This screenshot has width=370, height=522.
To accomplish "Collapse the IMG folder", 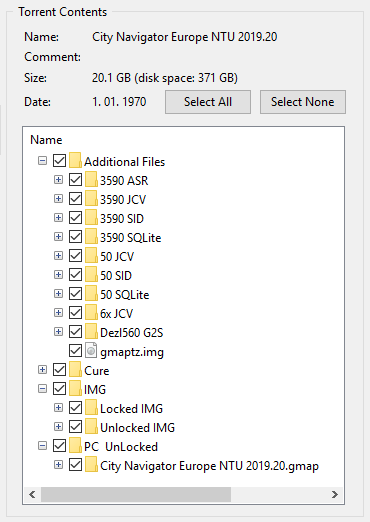I will point(42,389).
